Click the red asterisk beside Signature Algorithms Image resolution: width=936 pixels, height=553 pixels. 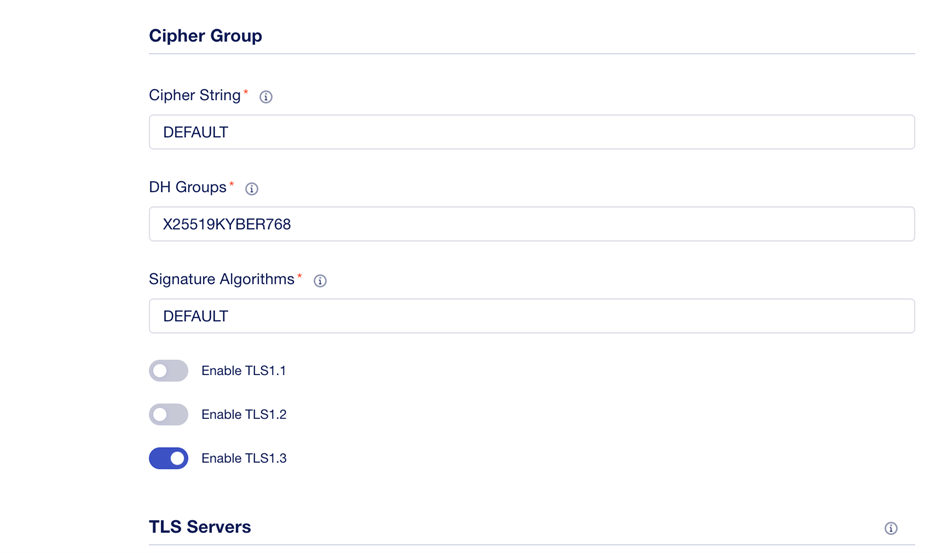(300, 276)
